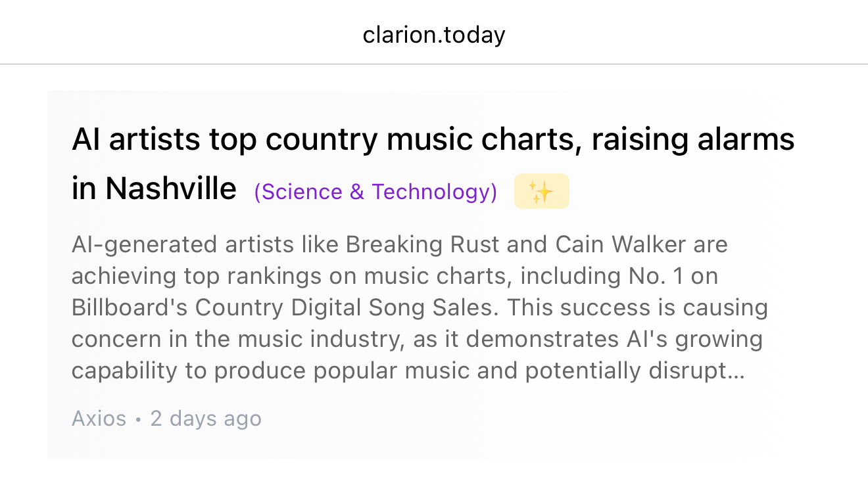Click "Billboard's Country Digital Song Sales" text

pos(283,308)
